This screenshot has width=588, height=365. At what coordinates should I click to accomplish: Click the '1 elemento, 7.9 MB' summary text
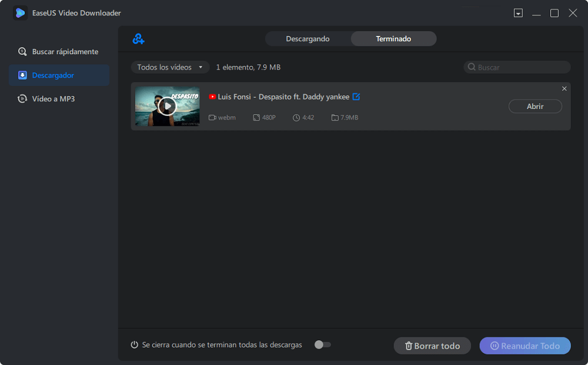(x=248, y=67)
